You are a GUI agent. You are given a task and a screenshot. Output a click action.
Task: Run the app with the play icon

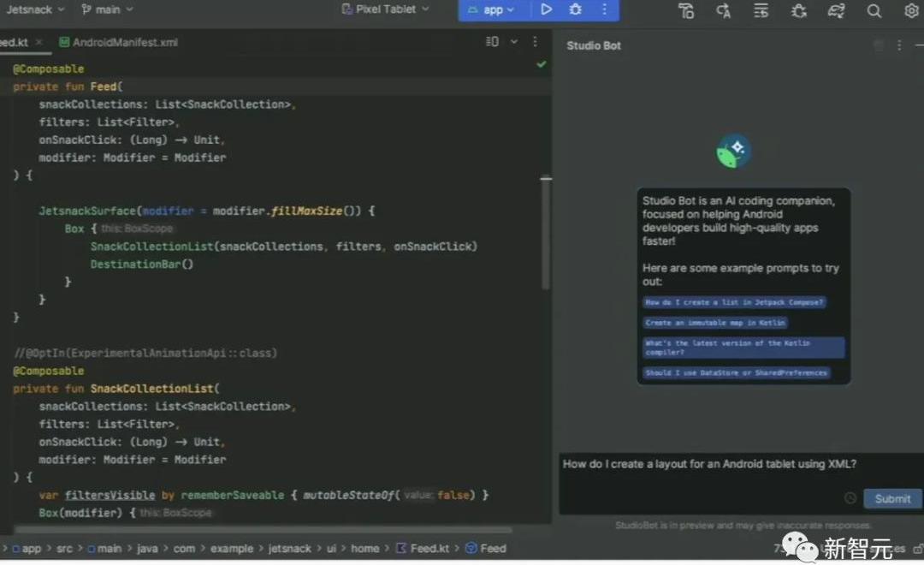coord(546,9)
